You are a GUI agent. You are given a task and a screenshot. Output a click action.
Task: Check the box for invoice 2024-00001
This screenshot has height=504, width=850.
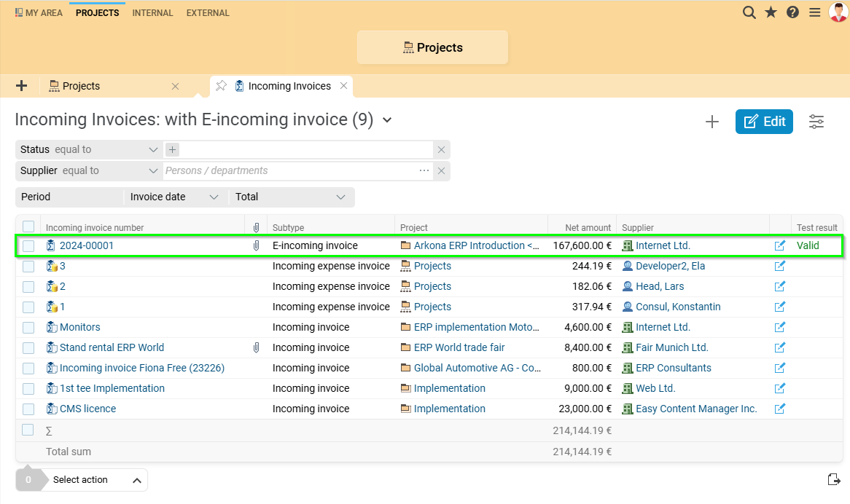coord(28,246)
